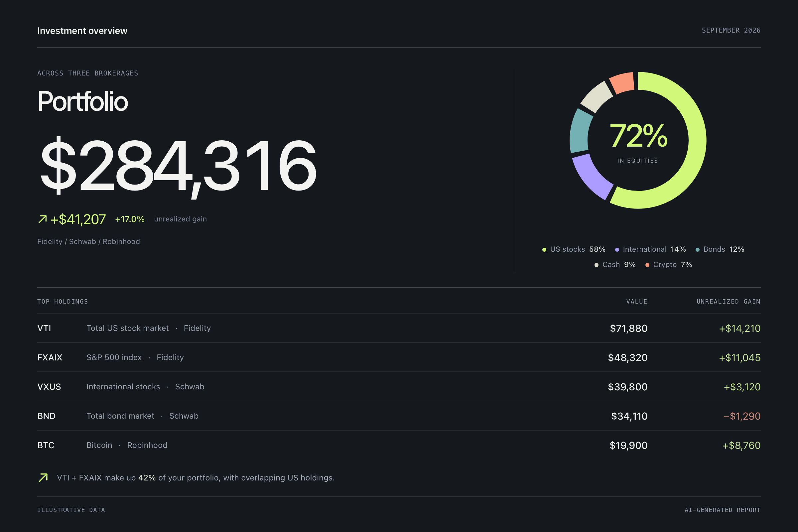Click the arrow icon beside the VTI + FXAIX note
Image resolution: width=798 pixels, height=532 pixels.
click(43, 478)
